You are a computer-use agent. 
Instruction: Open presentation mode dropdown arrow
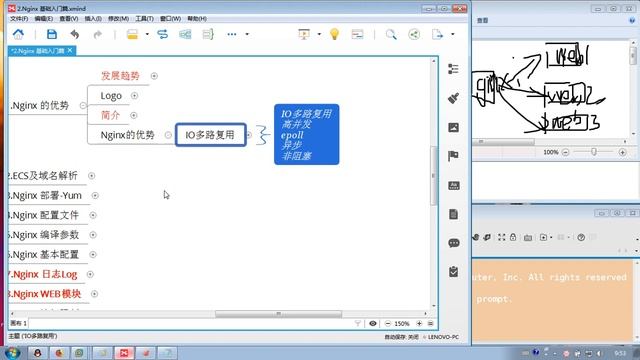point(319,34)
